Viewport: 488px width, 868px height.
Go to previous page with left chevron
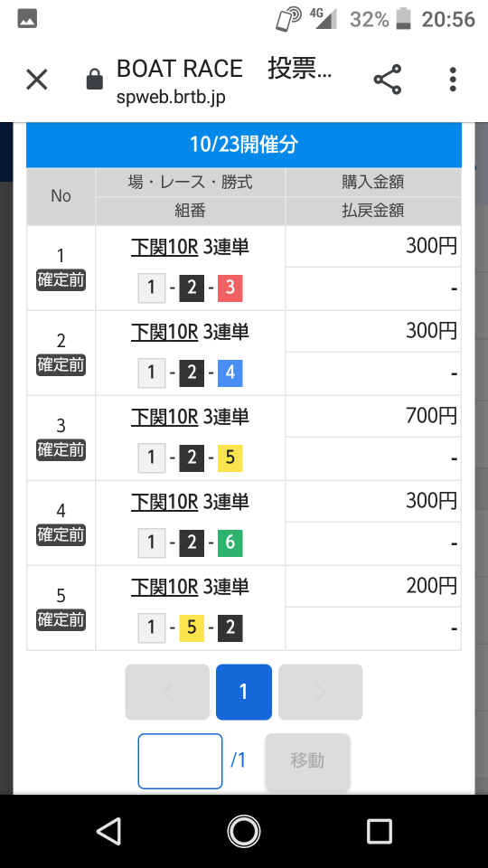[167, 692]
